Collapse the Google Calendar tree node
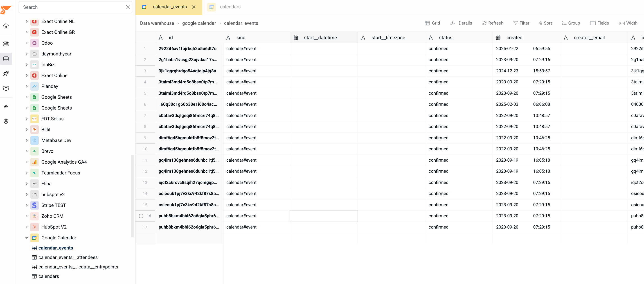The width and height of the screenshot is (644, 284). pos(27,238)
